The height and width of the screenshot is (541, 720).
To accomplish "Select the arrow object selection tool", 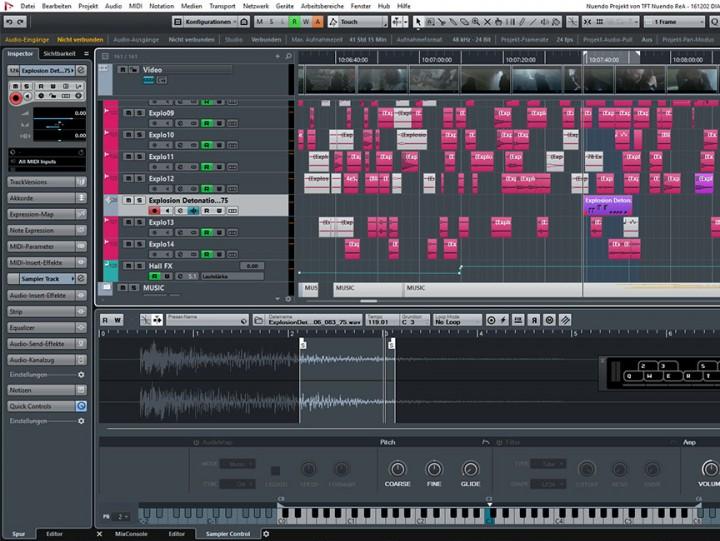I will click(x=417, y=22).
